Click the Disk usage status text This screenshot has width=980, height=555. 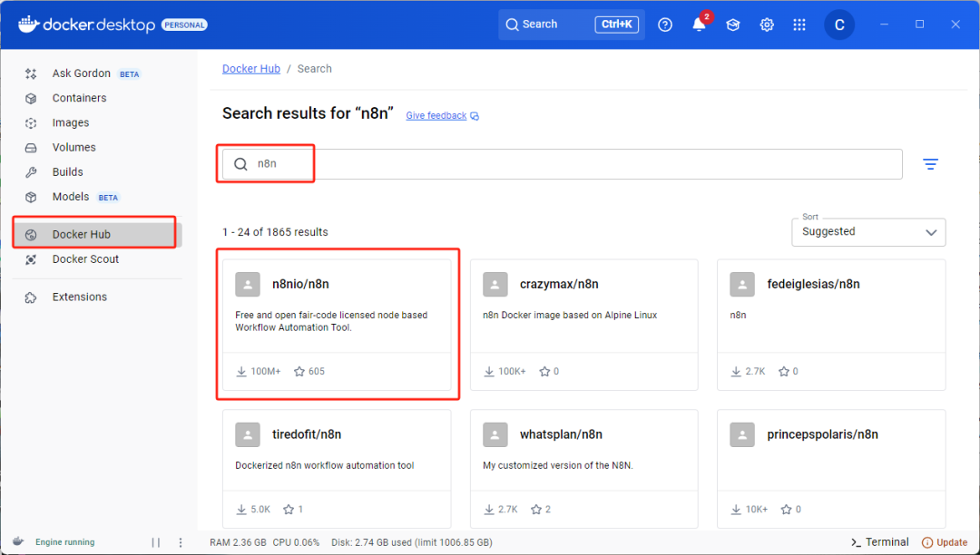[412, 542]
